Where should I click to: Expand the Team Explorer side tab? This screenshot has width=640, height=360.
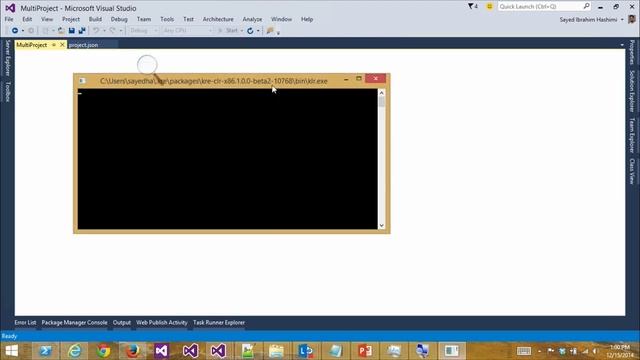632,136
